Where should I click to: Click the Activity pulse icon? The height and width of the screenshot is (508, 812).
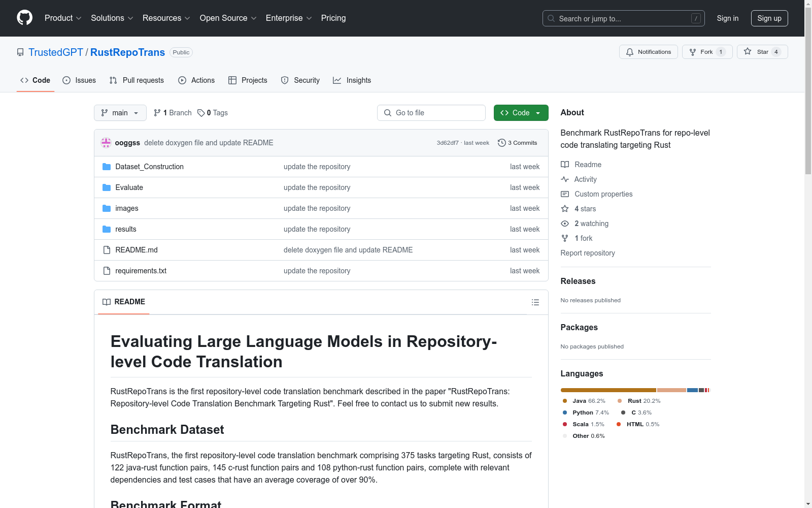[565, 179]
